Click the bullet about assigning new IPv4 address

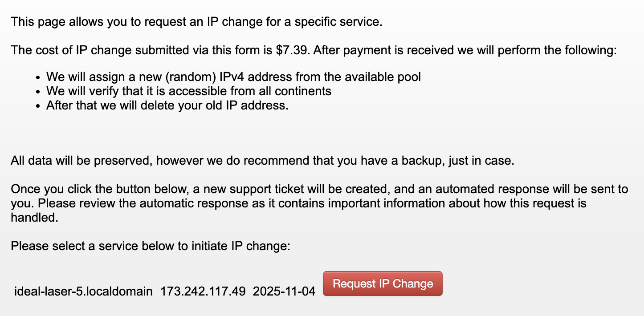233,77
